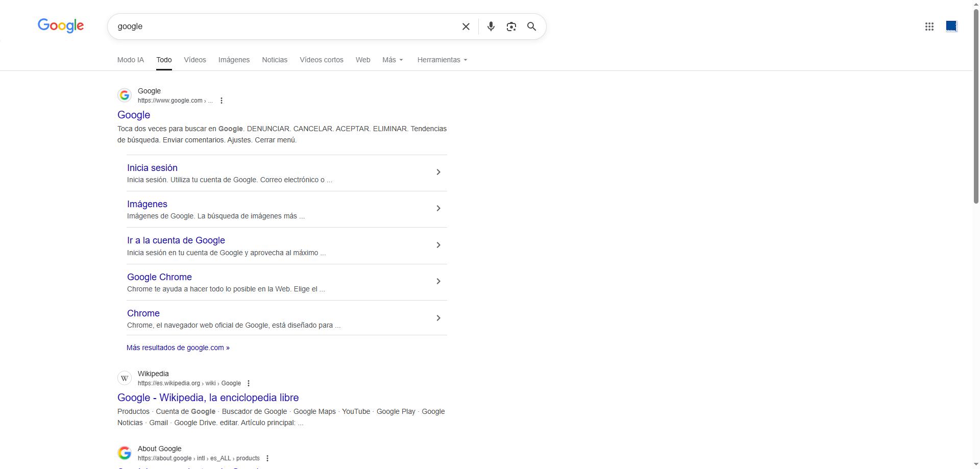Open options menu for google.com result
The image size is (980, 469).
coord(222,101)
